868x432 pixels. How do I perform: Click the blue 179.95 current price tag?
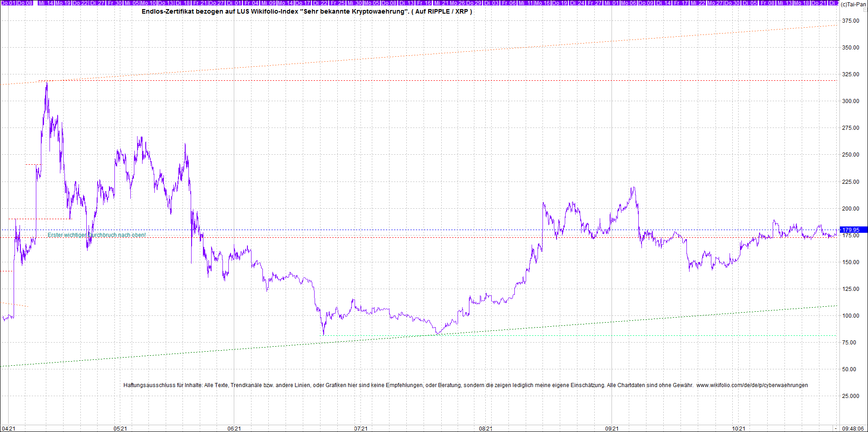850,230
